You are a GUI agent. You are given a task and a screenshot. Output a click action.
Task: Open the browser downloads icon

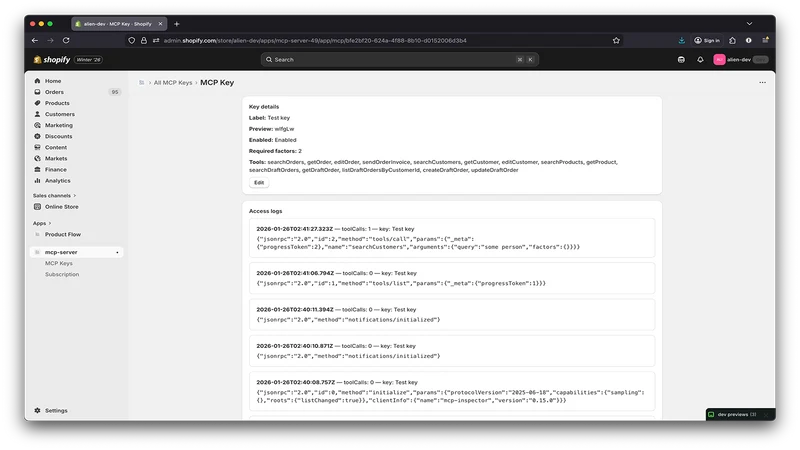[682, 40]
